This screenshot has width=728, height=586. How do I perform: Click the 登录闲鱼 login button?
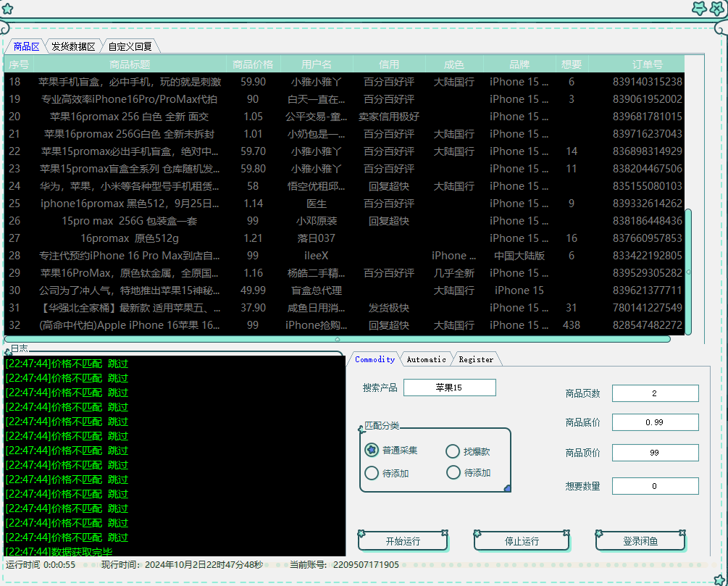[640, 541]
